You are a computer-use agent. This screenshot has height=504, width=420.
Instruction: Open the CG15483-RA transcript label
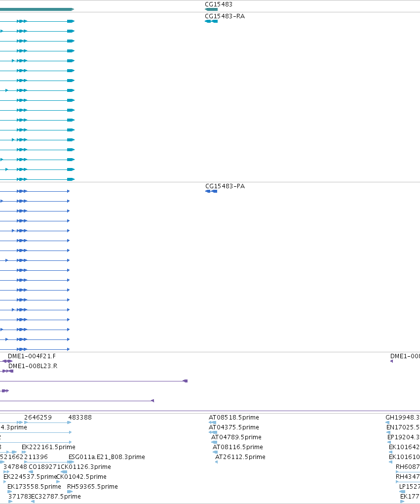[x=225, y=16]
